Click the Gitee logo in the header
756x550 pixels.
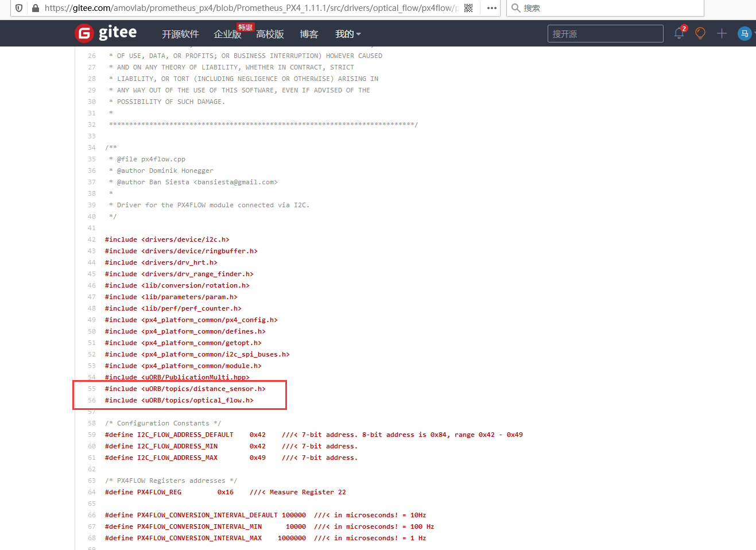[106, 33]
